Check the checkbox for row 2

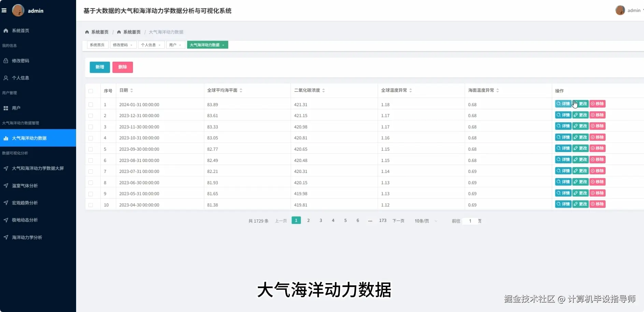coord(91,116)
